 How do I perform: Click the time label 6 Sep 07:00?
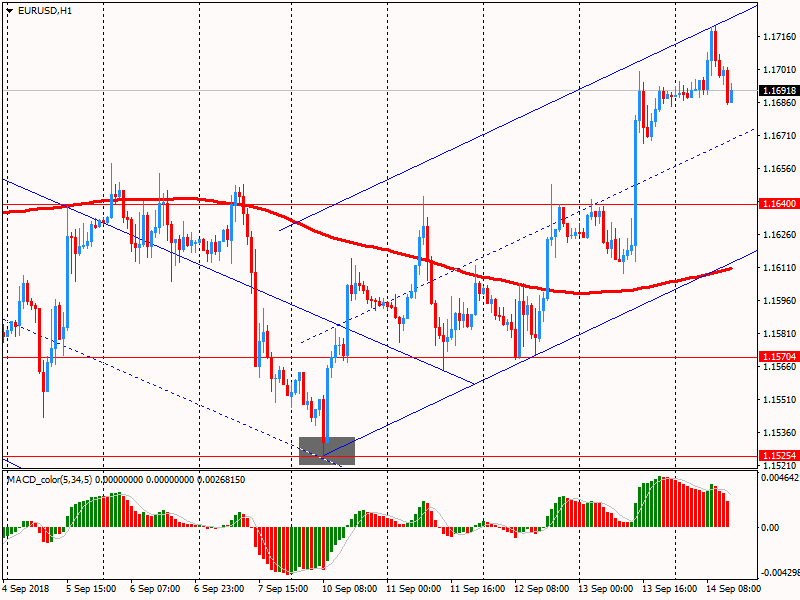tap(155, 589)
